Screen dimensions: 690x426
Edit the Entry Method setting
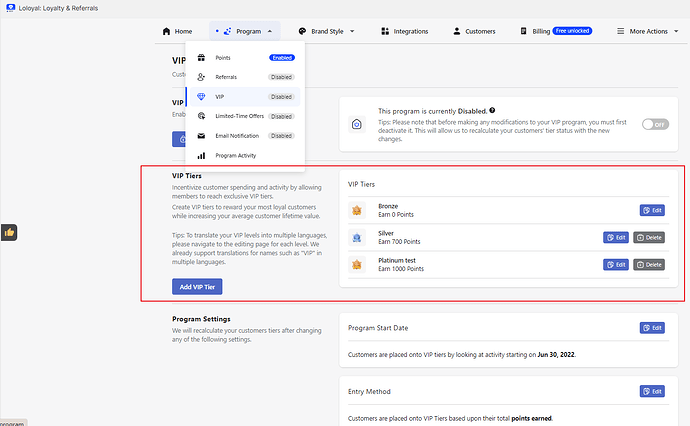[x=652, y=391]
